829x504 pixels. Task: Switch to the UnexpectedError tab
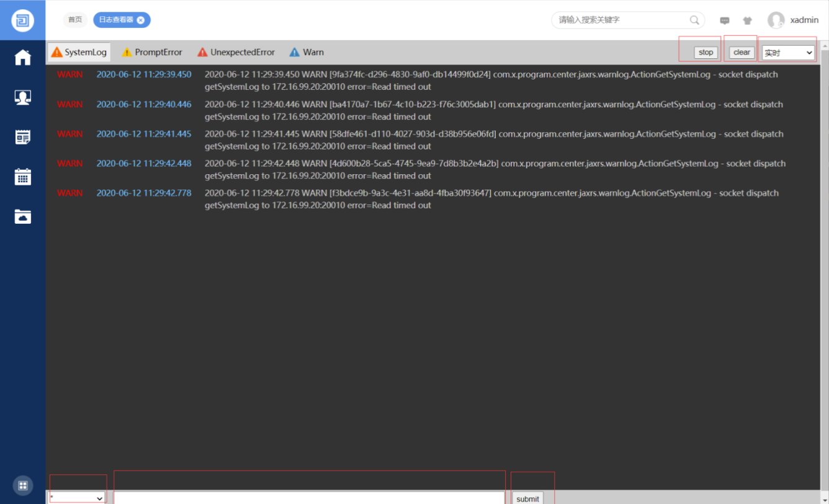236,52
